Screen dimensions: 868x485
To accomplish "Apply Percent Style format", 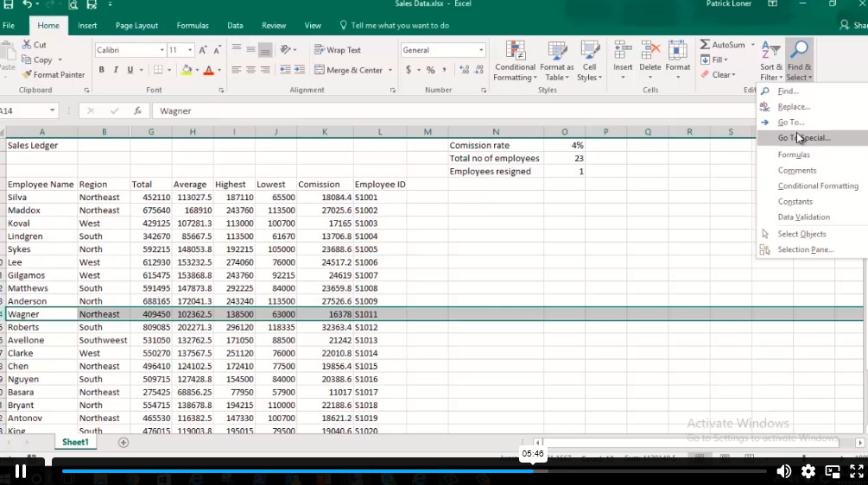I will (430, 70).
